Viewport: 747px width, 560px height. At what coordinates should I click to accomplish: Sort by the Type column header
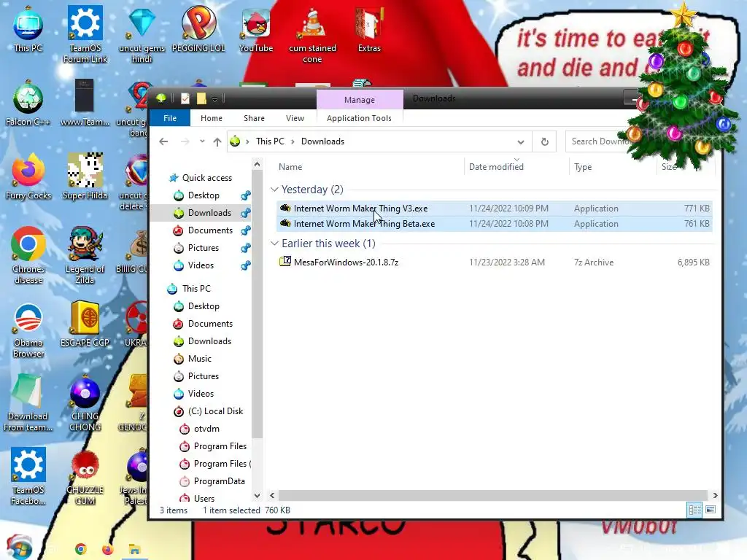tap(583, 167)
